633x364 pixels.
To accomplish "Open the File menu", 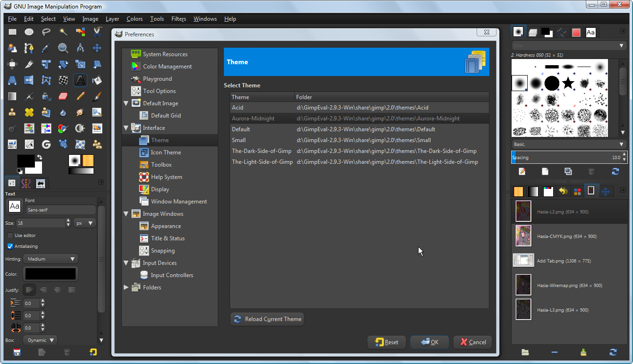I will click(x=12, y=19).
